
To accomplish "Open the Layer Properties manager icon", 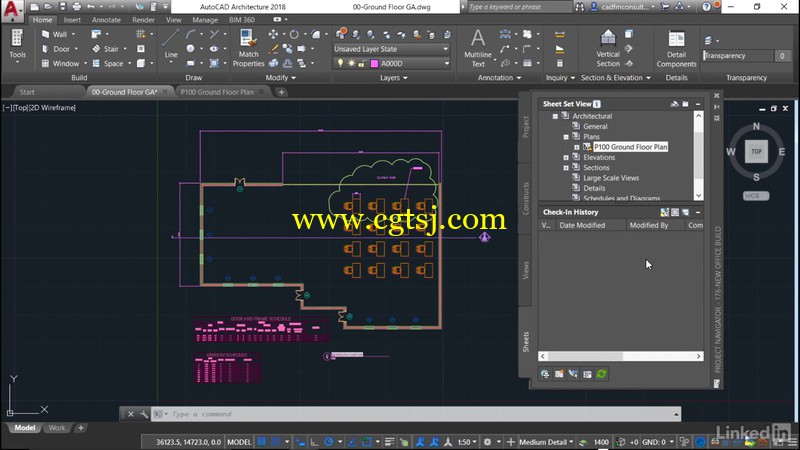I will [x=341, y=34].
